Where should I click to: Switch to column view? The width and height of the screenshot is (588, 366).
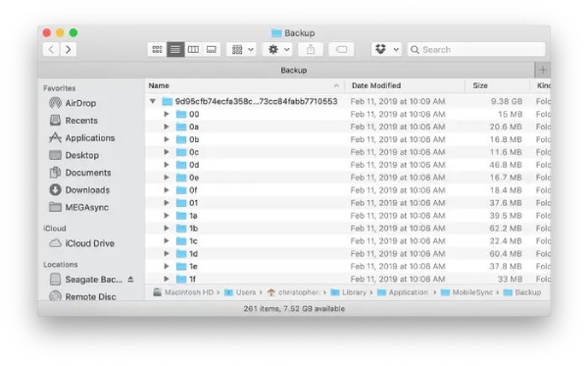pyautogui.click(x=193, y=49)
